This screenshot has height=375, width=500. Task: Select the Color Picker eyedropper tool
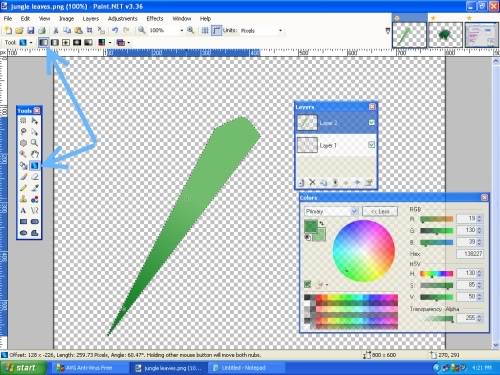(x=35, y=188)
